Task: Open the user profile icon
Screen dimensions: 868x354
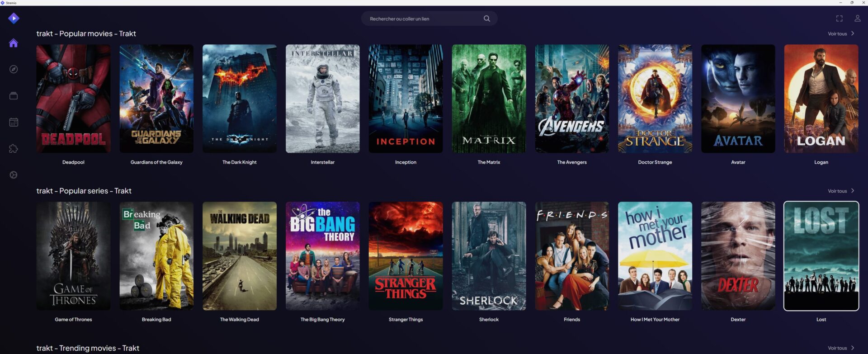Action: pos(857,19)
